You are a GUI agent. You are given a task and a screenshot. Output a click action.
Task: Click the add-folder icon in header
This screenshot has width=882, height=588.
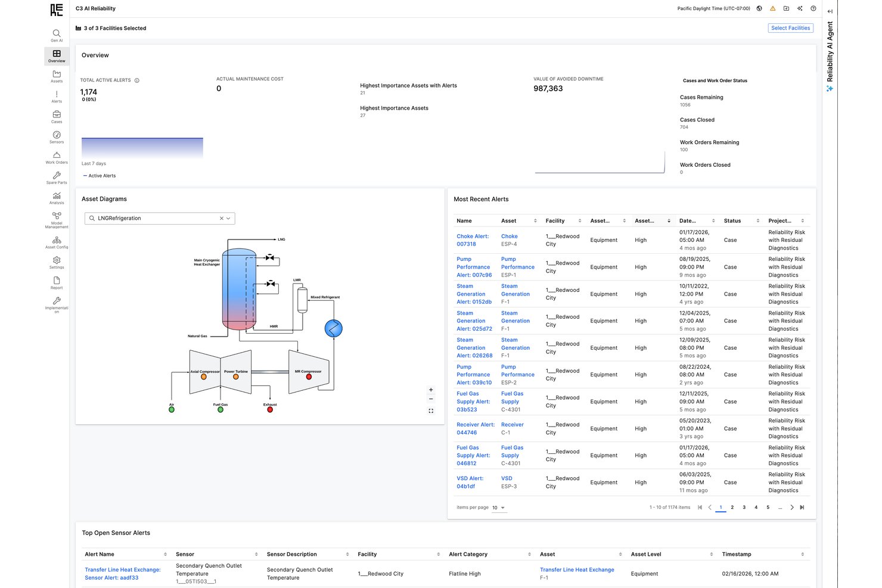click(x=786, y=8)
